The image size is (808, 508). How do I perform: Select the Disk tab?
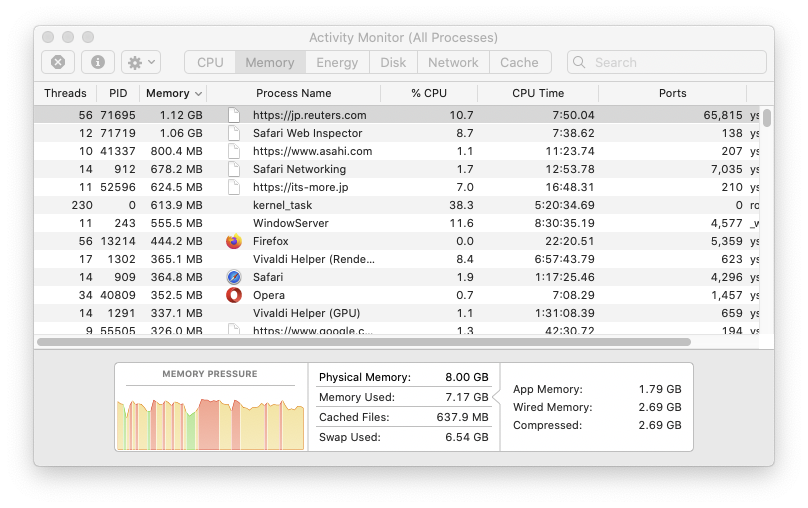click(x=393, y=62)
